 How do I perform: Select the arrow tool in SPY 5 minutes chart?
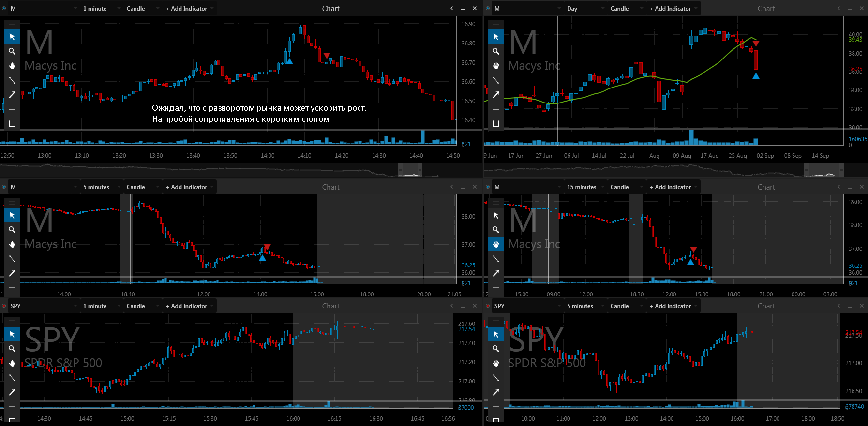point(496,392)
